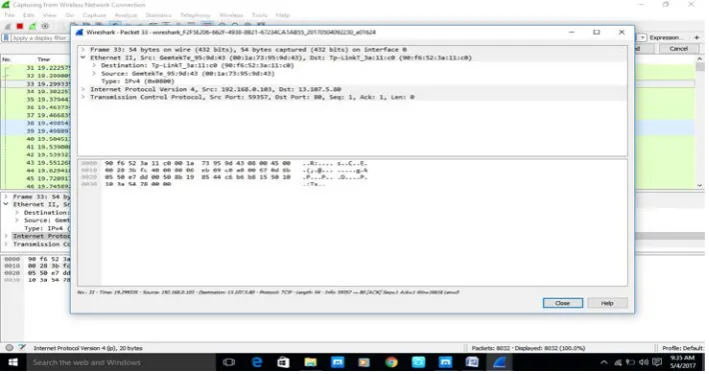This screenshot has width=709, height=374.
Task: Select packet 34 in the packet list
Action: (35, 91)
